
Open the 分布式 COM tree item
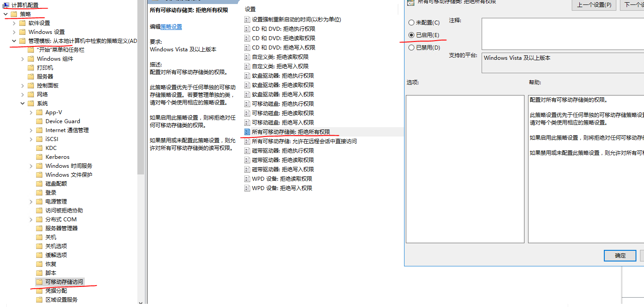click(61, 219)
